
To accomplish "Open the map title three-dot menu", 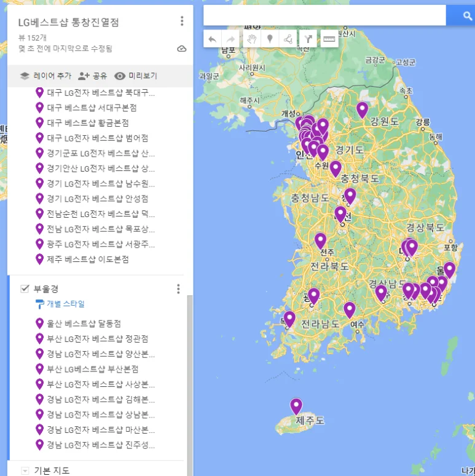I will pos(182,21).
